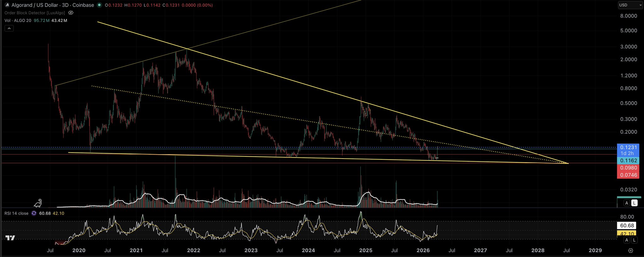The image size is (644, 257).
Task: Select the RSI 14 close indicator label
Action: pyautogui.click(x=16, y=213)
